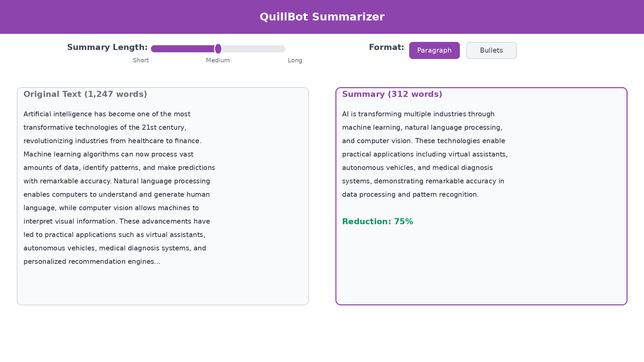Click the truncated text ending in recommendation engines

(x=92, y=261)
